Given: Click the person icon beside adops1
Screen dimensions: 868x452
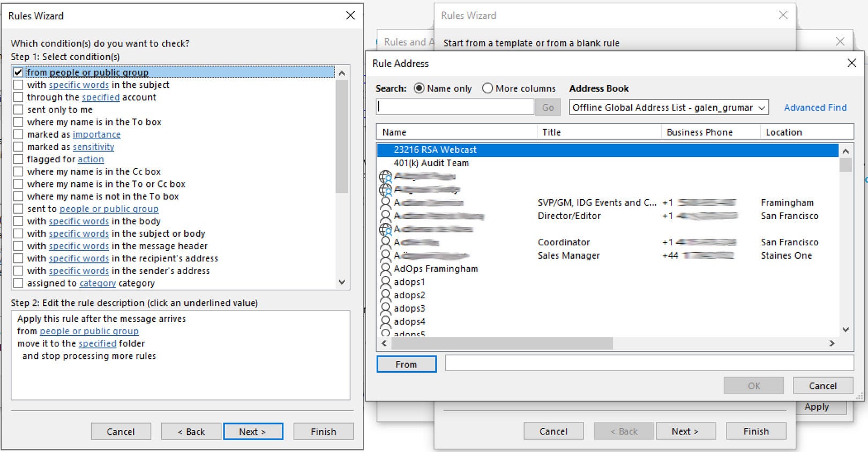Looking at the screenshot, I should pos(385,282).
